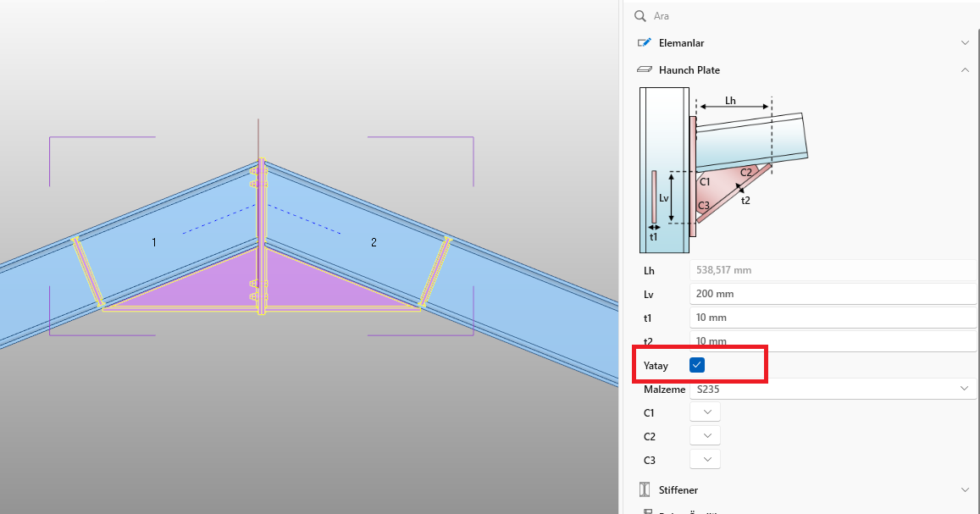The width and height of the screenshot is (980, 514).
Task: Click the Haunch Plate section icon
Action: pyautogui.click(x=644, y=70)
